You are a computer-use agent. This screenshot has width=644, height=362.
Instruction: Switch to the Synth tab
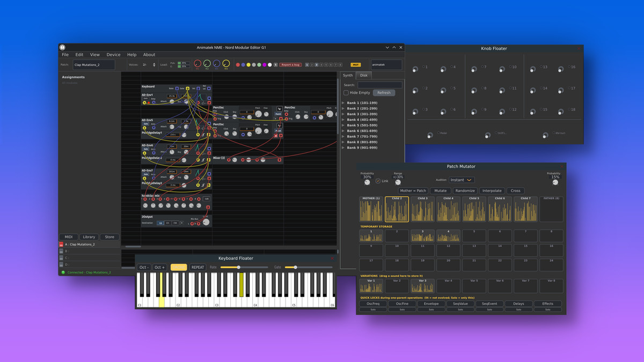coord(348,76)
